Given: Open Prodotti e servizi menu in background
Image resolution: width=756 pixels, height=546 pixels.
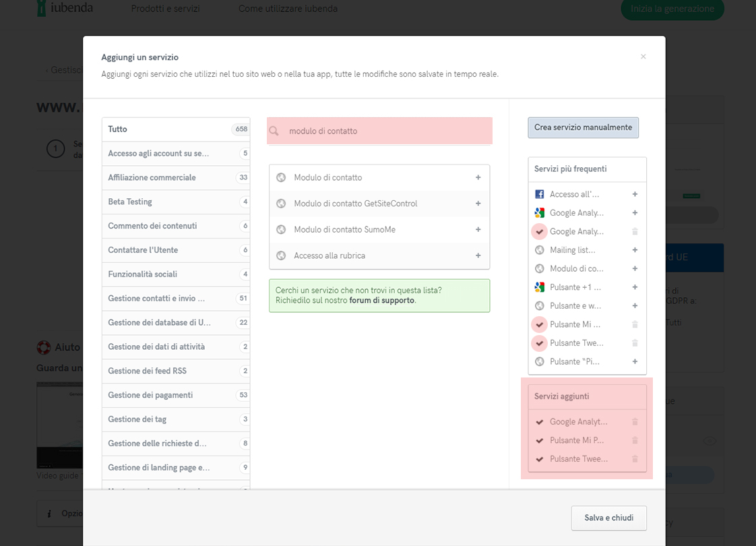Looking at the screenshot, I should 165,9.
